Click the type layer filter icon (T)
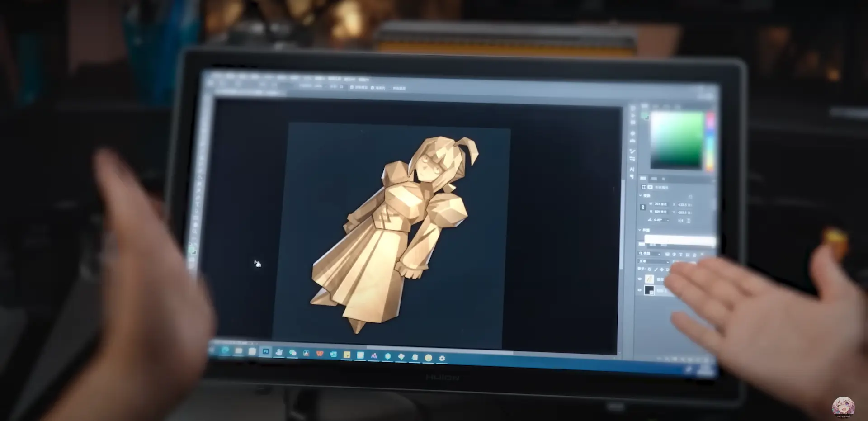Screen dimensions: 868x421 tap(681, 255)
